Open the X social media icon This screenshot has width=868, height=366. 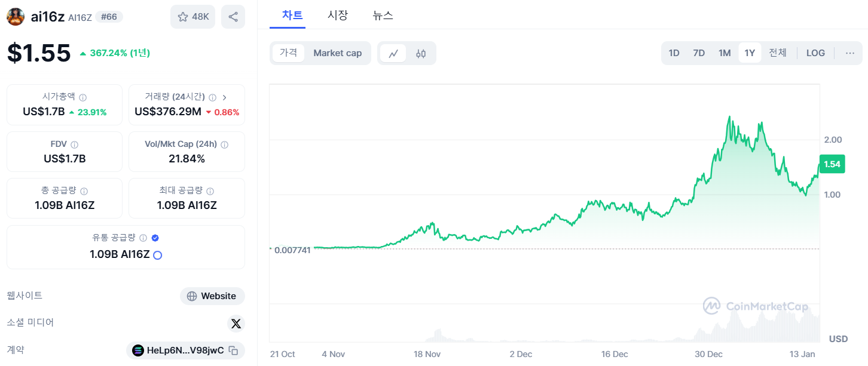(x=236, y=323)
